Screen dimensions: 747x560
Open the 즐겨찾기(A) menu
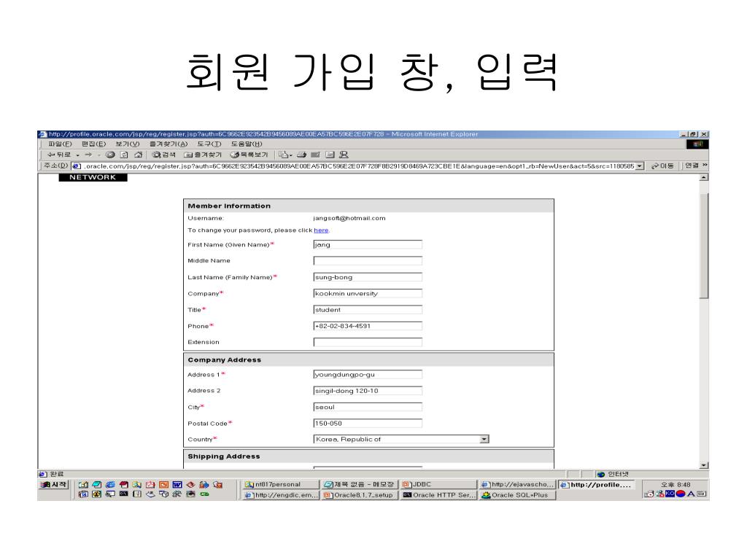(169, 144)
